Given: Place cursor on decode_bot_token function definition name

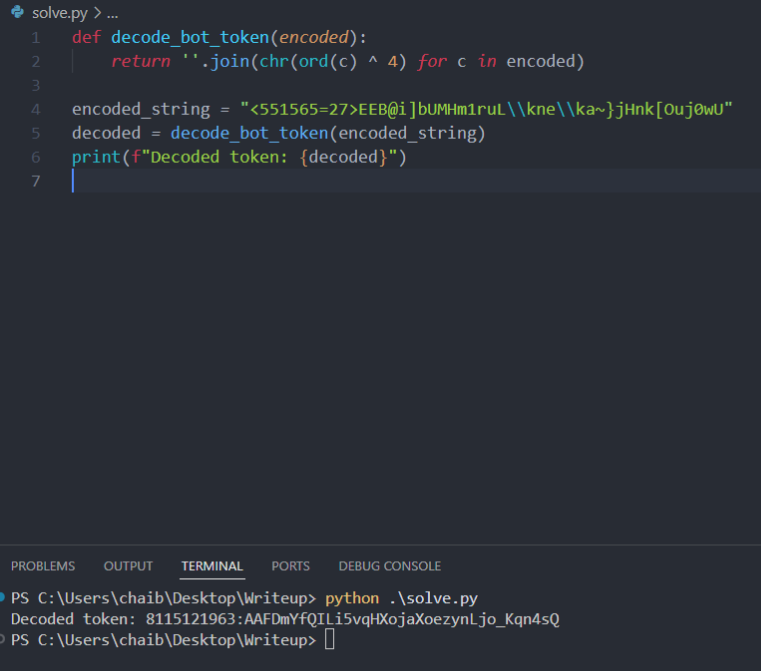Looking at the screenshot, I should coord(190,38).
